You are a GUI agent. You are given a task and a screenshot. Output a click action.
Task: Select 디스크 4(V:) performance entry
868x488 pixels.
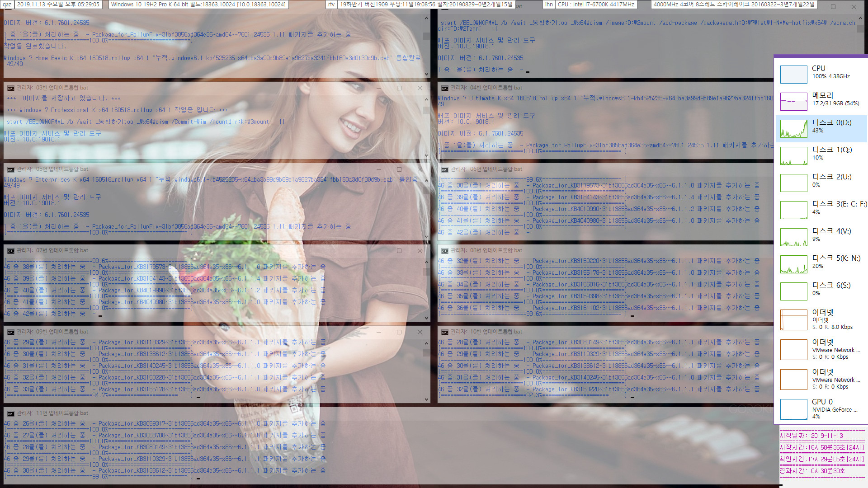pyautogui.click(x=822, y=237)
